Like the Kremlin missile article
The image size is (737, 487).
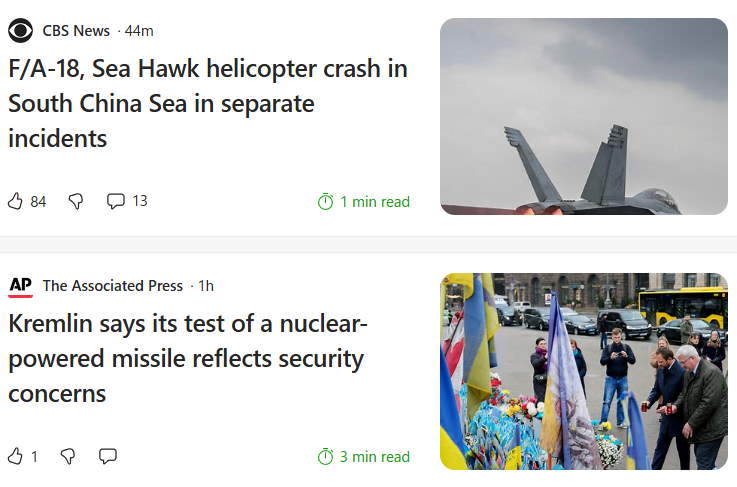pos(15,456)
